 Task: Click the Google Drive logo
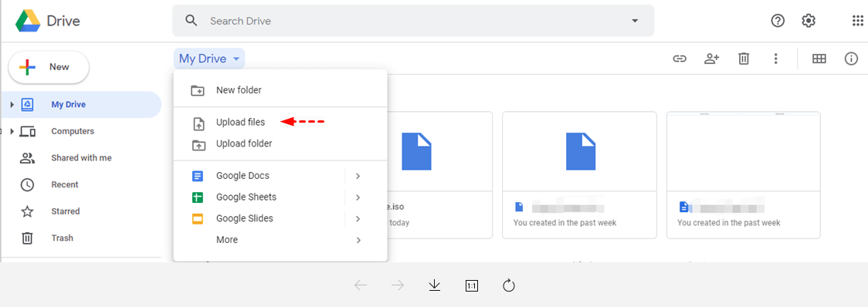coord(28,21)
